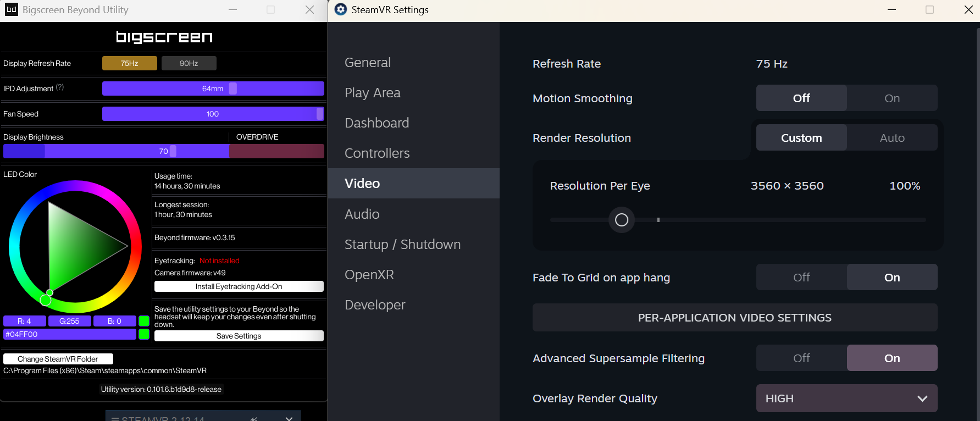The image size is (980, 421).
Task: Turn Advanced Supersample Filtering On
Action: (x=892, y=358)
